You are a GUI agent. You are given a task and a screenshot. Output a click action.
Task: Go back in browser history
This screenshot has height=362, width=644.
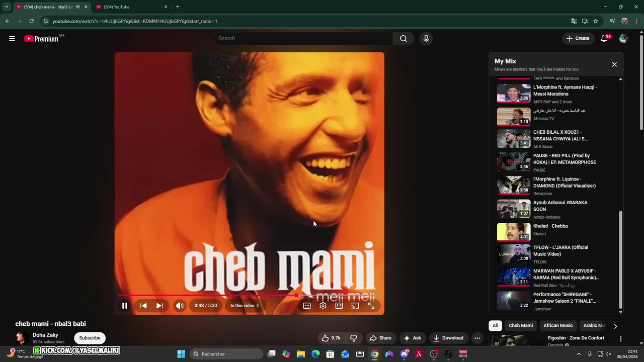(x=7, y=21)
